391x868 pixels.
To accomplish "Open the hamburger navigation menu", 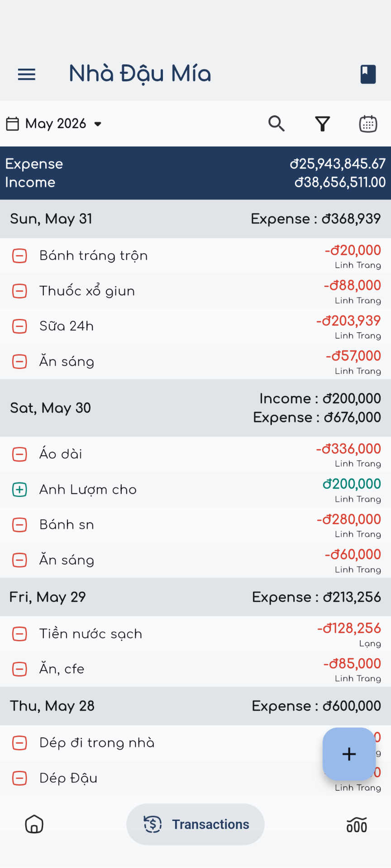I will click(27, 74).
